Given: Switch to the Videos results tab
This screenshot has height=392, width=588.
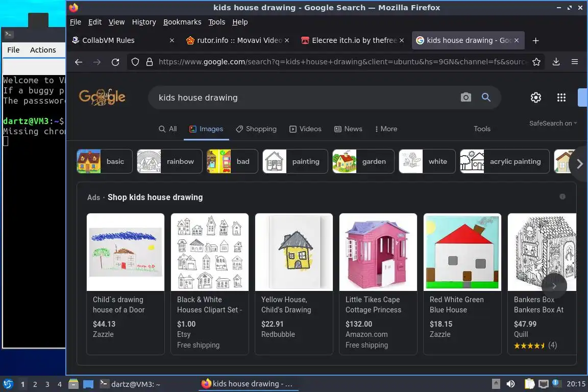Looking at the screenshot, I should (305, 129).
